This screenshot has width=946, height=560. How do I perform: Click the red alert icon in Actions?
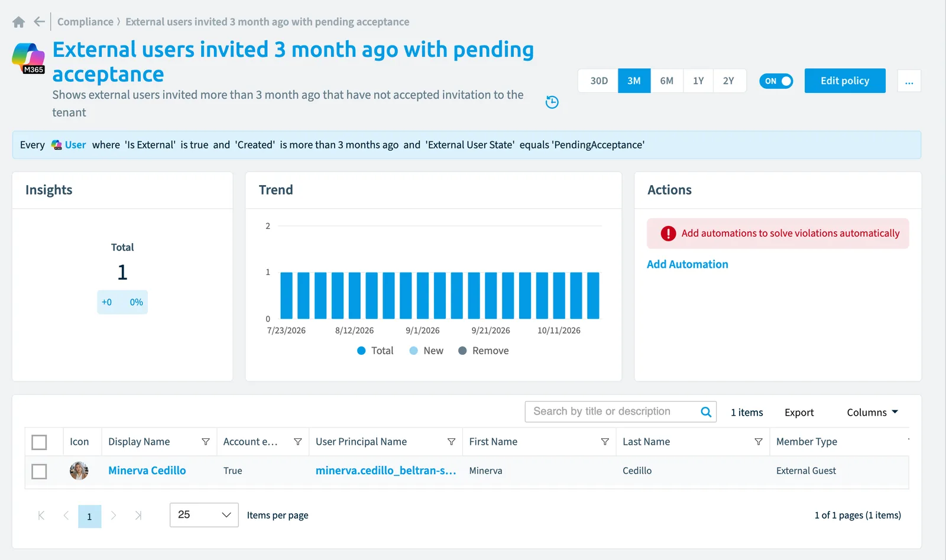(668, 234)
